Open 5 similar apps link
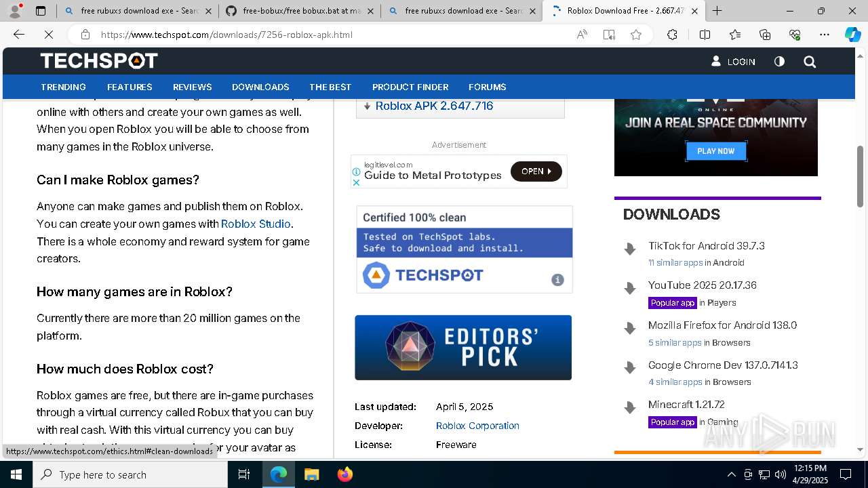 point(675,343)
